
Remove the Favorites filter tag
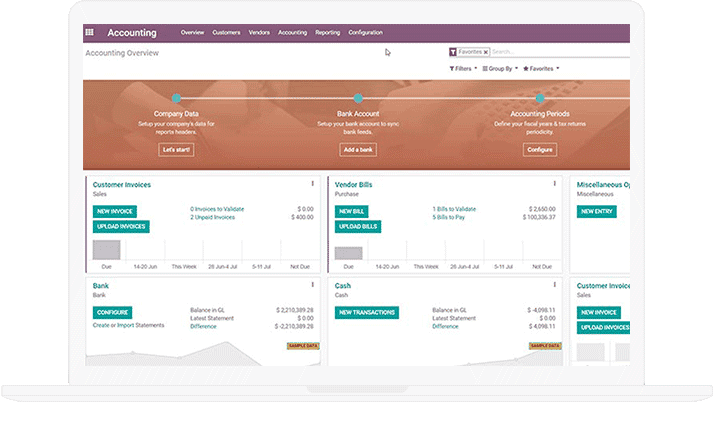coord(486,52)
